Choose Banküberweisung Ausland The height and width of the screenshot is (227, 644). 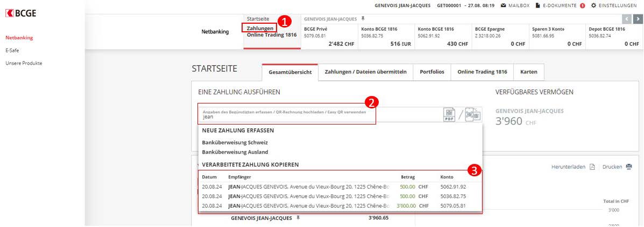click(x=235, y=152)
